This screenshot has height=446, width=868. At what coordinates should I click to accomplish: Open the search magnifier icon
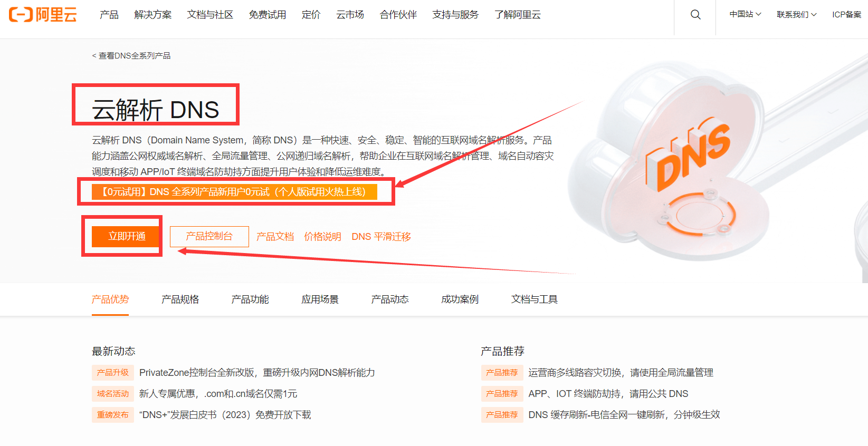click(x=695, y=15)
